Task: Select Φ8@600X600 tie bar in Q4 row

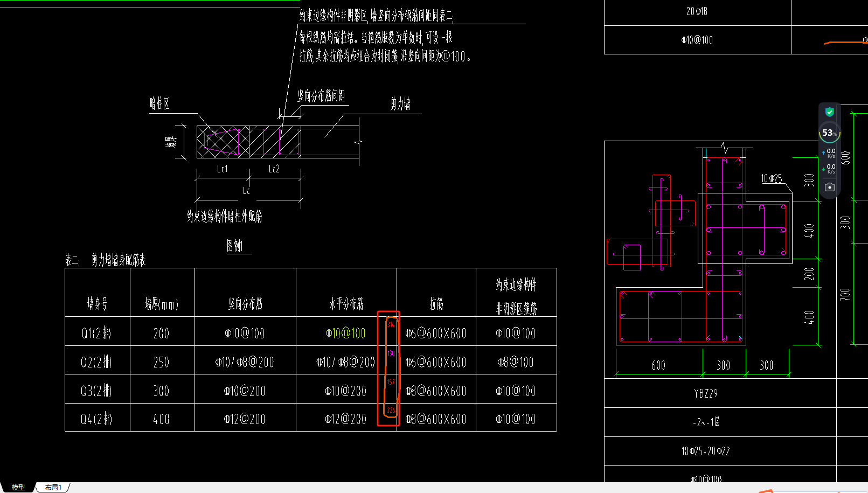Action: pyautogui.click(x=436, y=419)
